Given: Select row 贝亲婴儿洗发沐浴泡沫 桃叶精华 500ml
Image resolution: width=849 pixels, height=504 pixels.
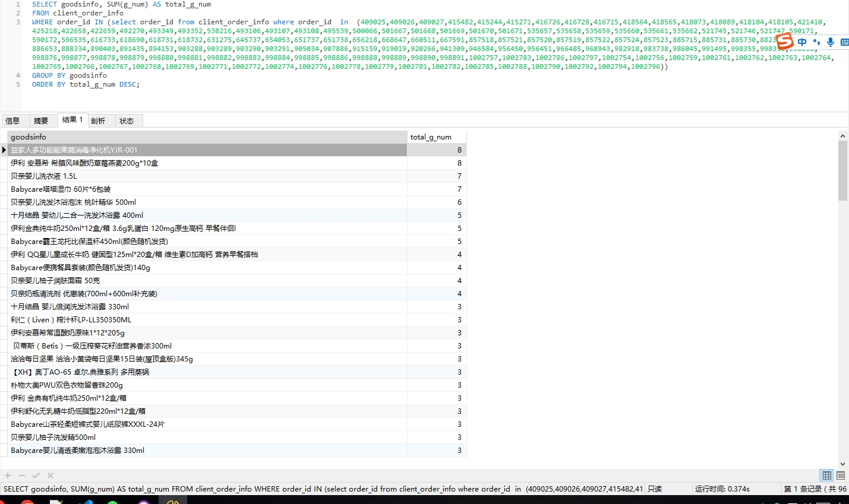Looking at the screenshot, I should point(207,202).
